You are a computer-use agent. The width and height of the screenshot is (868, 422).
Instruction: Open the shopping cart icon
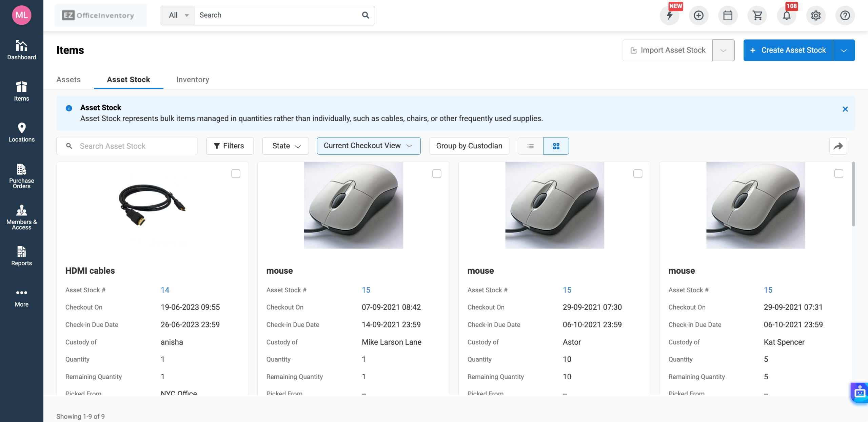pos(757,16)
